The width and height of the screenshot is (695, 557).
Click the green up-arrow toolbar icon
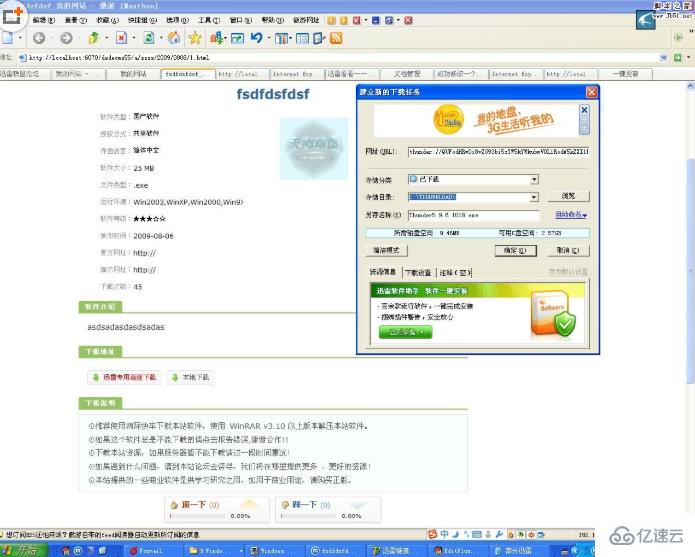94,38
